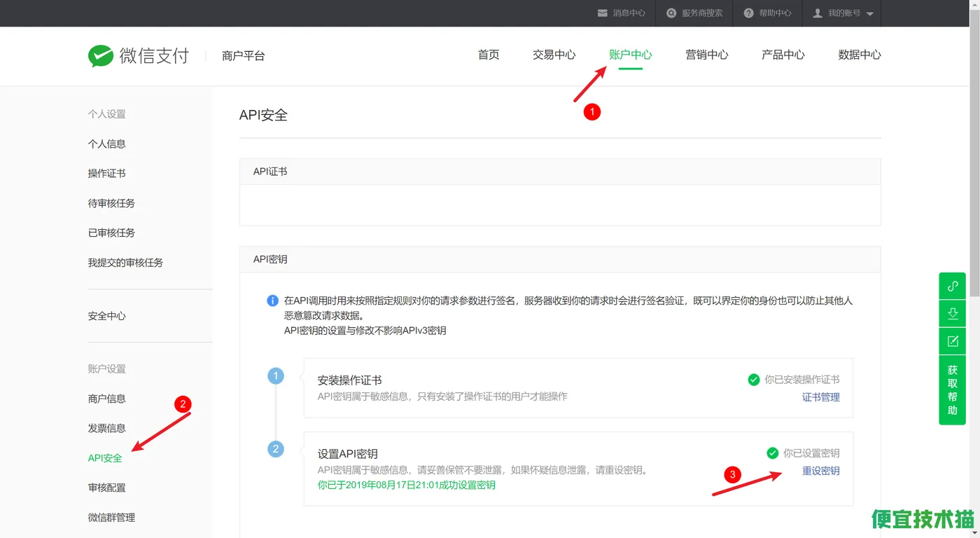
Task: Click the 证书管理 link
Action: (x=821, y=397)
